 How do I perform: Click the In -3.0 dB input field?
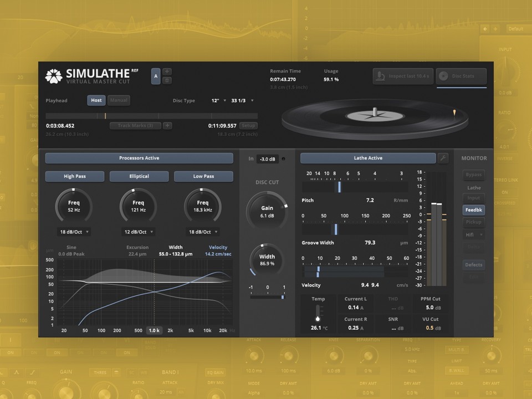tap(267, 159)
